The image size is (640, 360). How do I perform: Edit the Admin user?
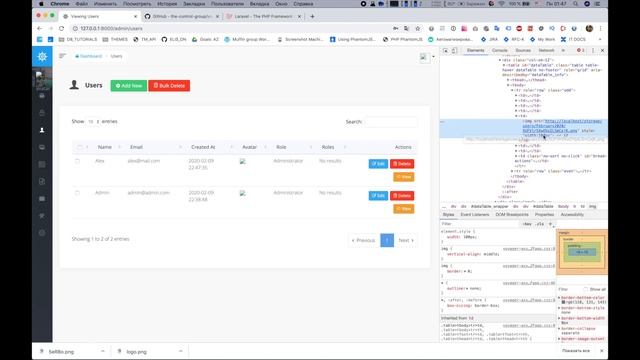[x=378, y=196]
